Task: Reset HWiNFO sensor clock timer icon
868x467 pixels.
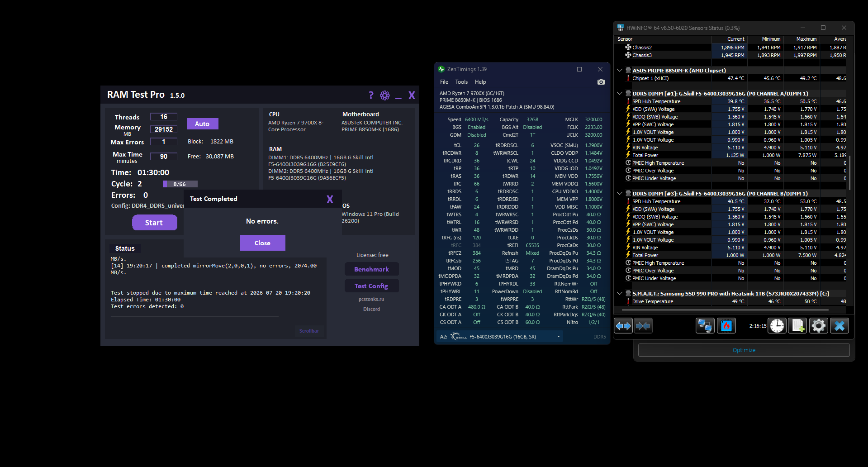Action: [x=777, y=326]
